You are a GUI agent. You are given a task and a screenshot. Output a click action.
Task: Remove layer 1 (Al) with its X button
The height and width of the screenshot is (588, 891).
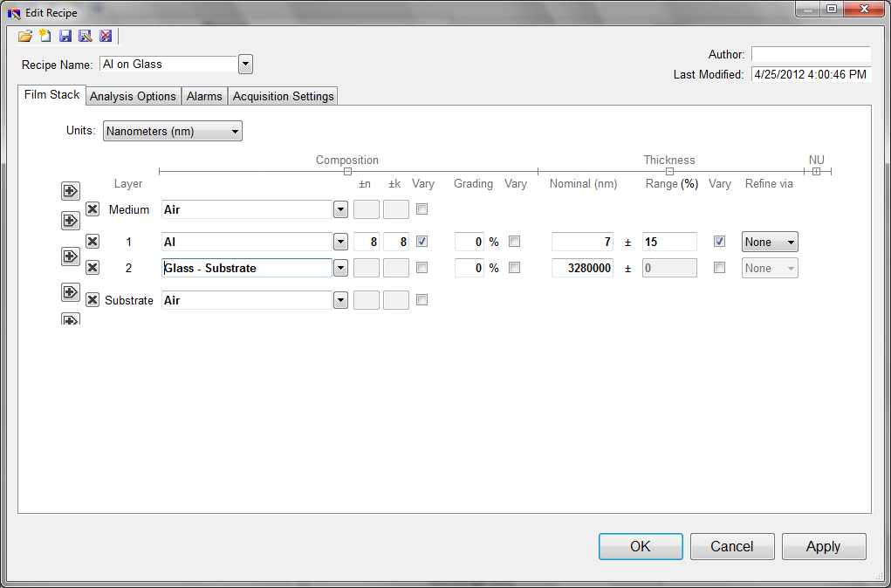[x=93, y=242]
